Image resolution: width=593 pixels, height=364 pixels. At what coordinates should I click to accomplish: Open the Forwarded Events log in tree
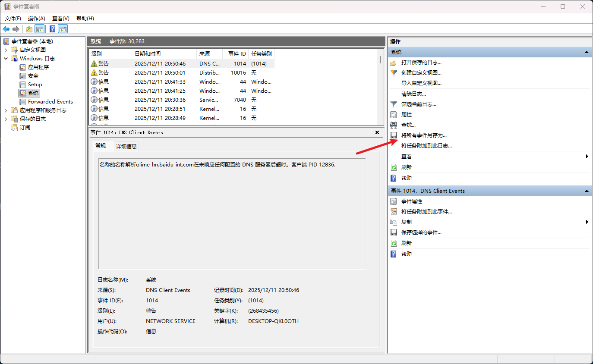46,101
